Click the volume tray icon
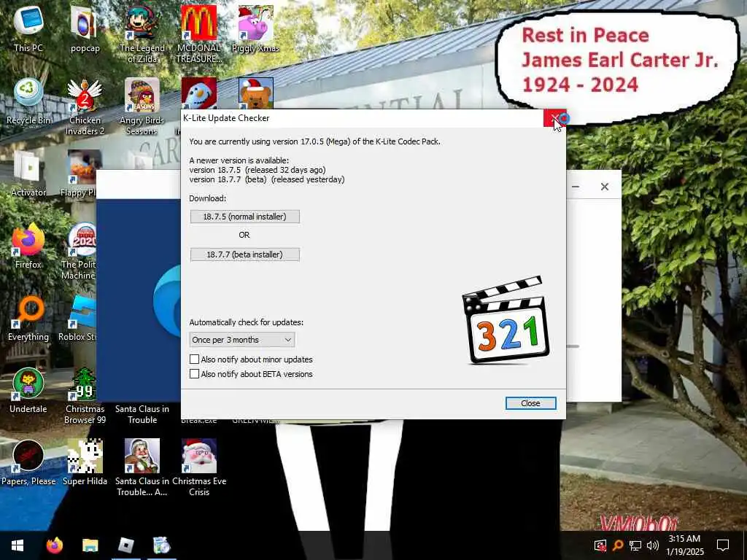This screenshot has width=747, height=560. (653, 545)
